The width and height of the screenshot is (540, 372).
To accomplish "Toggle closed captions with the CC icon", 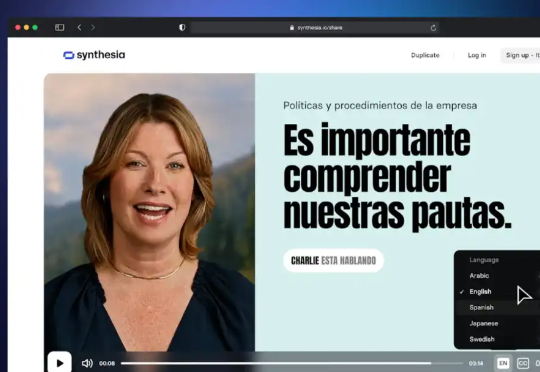I will pos(523,363).
